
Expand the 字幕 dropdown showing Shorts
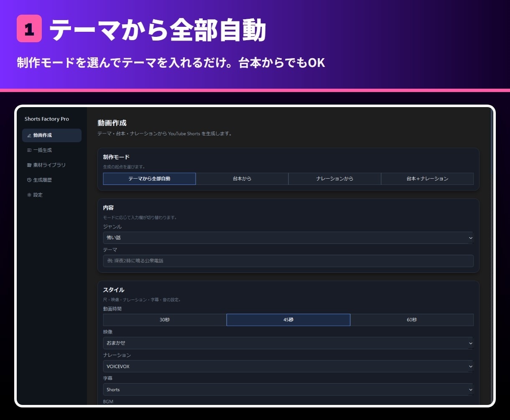click(x=288, y=389)
